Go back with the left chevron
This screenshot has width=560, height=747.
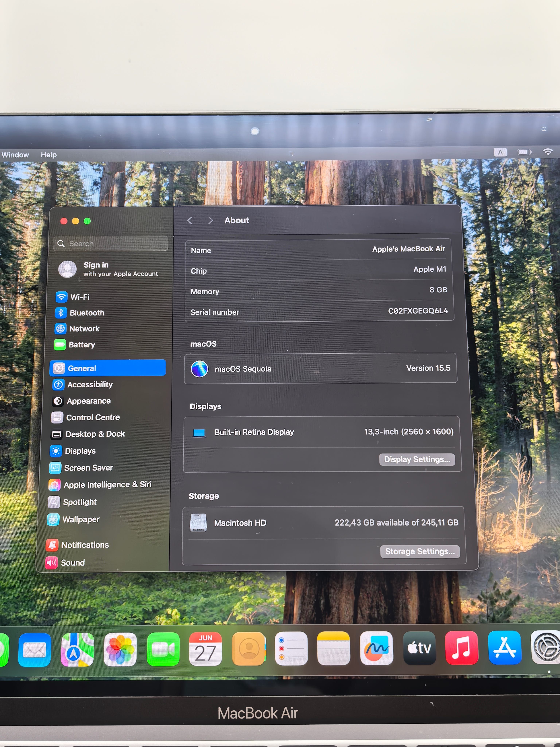tap(190, 220)
